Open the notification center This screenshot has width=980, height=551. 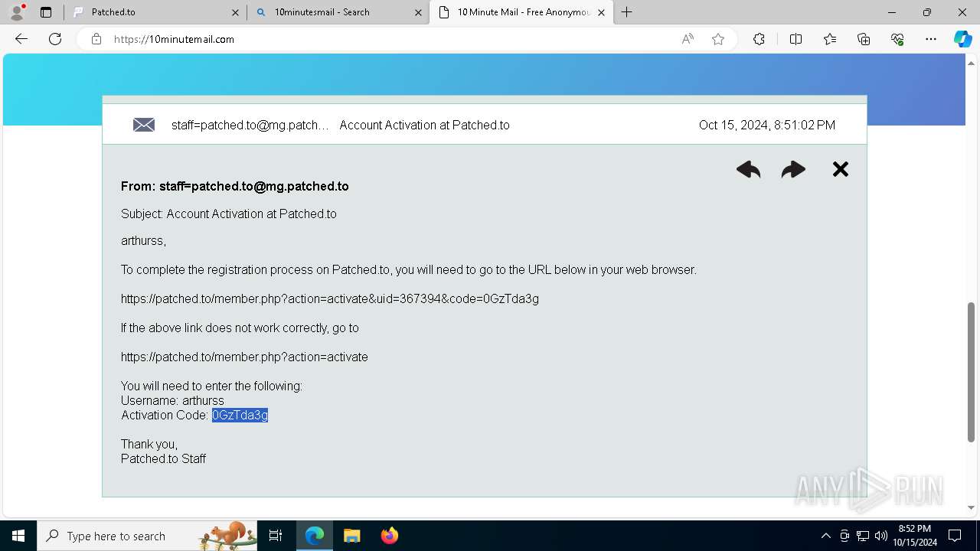pyautogui.click(x=955, y=536)
